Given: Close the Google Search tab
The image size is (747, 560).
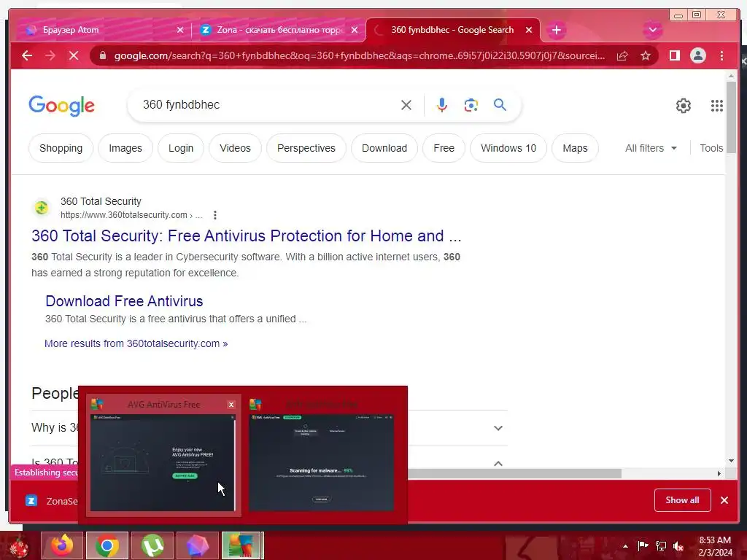Looking at the screenshot, I should click(529, 30).
